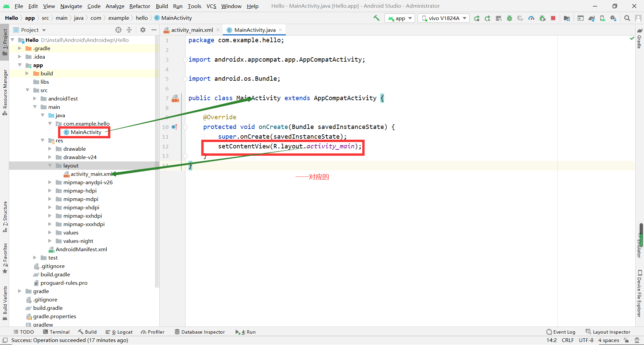
Task: Open the Database Inspector tool window
Action: 200,332
